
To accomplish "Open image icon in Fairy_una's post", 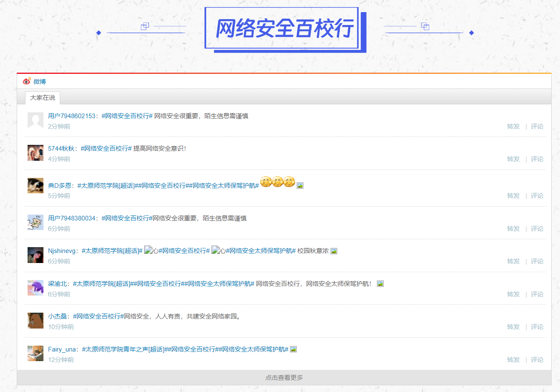I will point(293,349).
